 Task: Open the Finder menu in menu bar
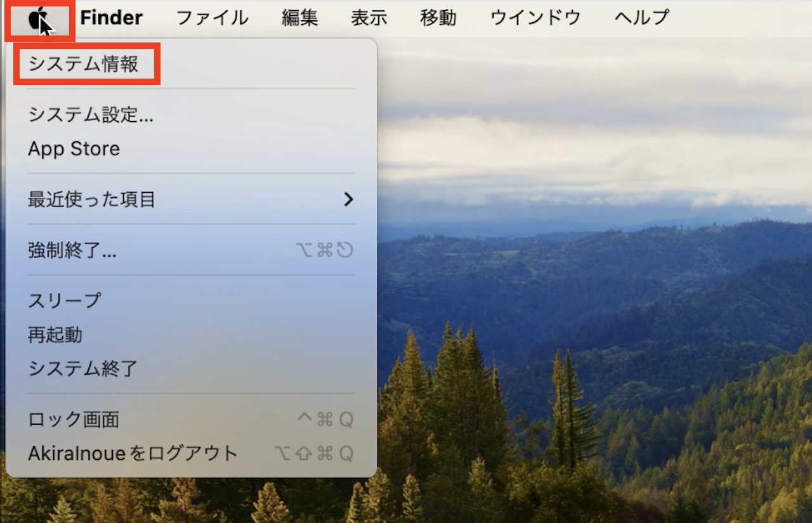(111, 18)
